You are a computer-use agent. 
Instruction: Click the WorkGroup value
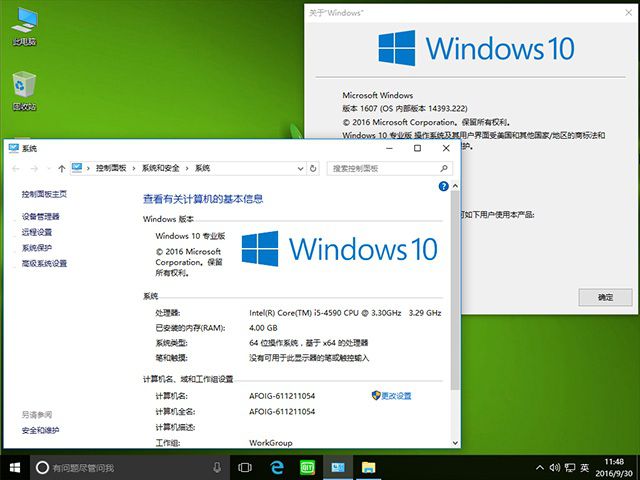point(271,443)
